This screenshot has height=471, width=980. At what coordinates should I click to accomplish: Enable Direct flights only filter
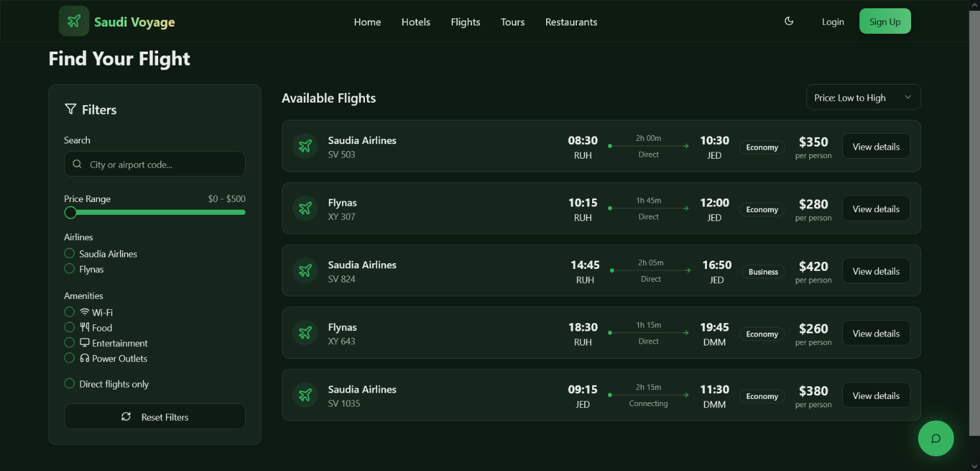70,384
